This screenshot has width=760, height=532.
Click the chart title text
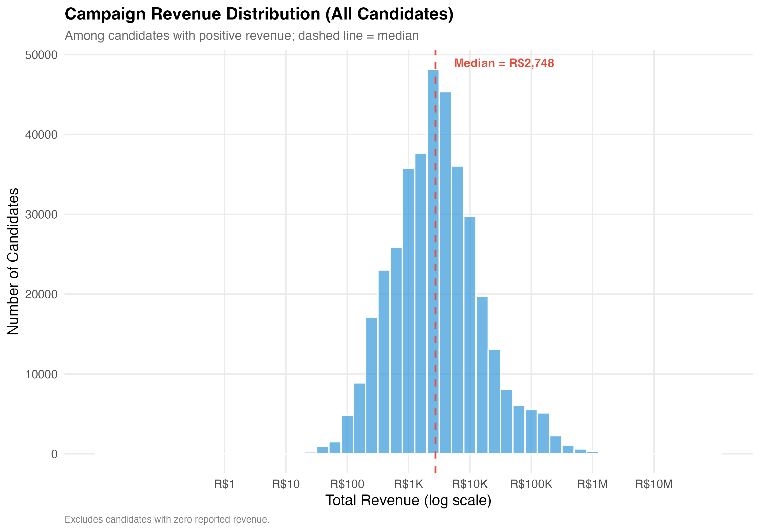point(259,14)
